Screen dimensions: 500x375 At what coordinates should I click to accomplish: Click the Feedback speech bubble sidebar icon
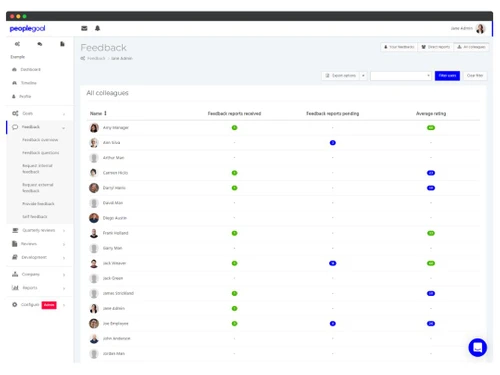click(15, 127)
